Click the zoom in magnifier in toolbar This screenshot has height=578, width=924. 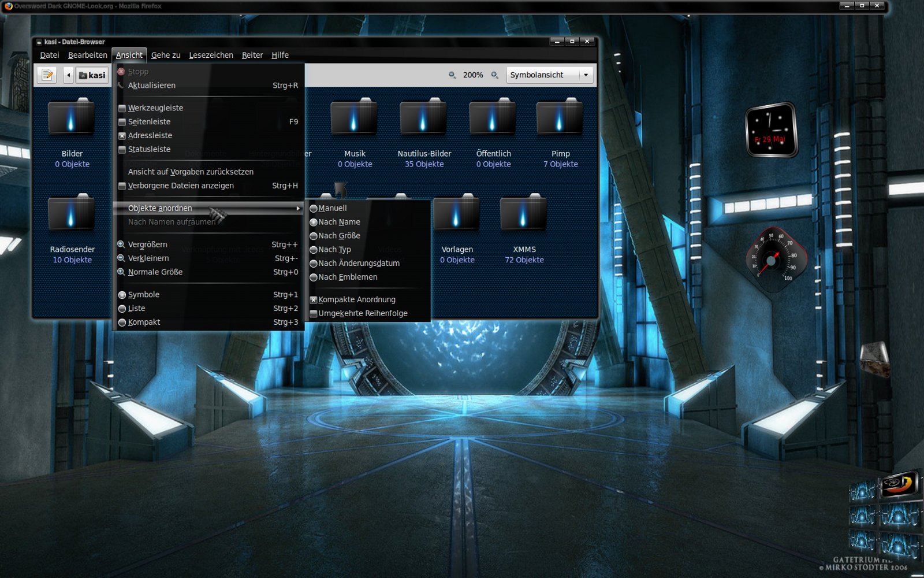[x=495, y=75]
